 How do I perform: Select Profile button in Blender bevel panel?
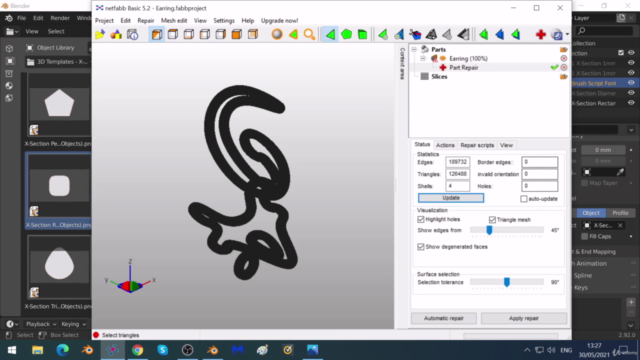[x=620, y=213]
